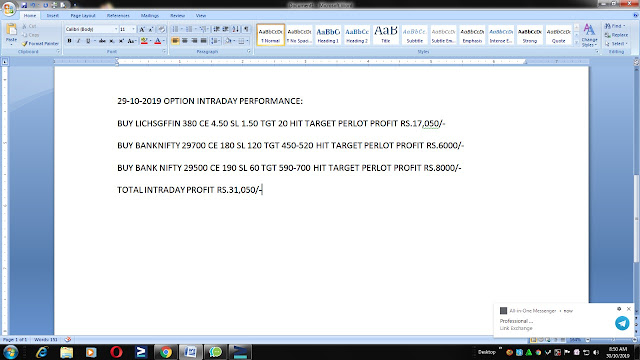This screenshot has width=640, height=360.
Task: Apply the Normal style
Action: click(271, 35)
